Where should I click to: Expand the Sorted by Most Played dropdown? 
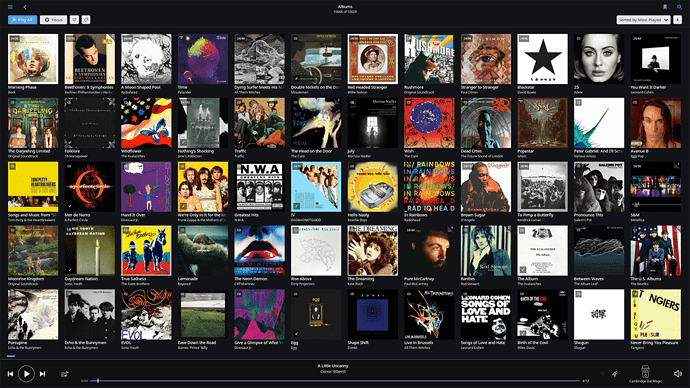(x=643, y=20)
